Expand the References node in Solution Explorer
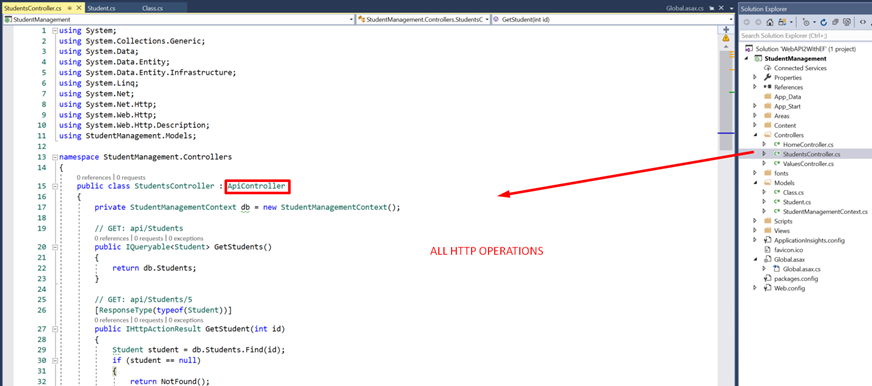This screenshot has height=386, width=872. pos(755,87)
